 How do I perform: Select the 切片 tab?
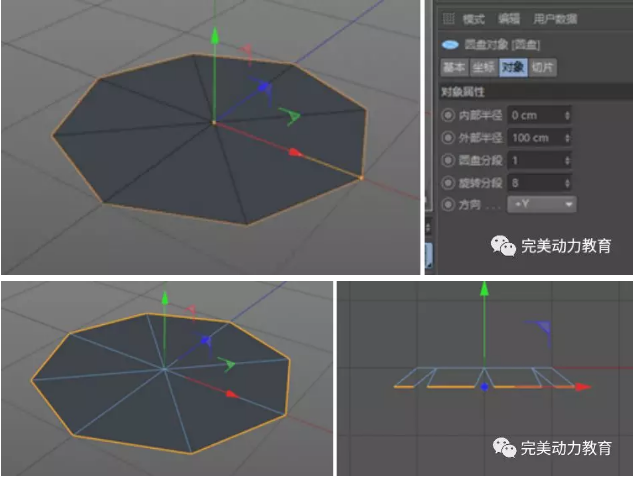tap(542, 68)
